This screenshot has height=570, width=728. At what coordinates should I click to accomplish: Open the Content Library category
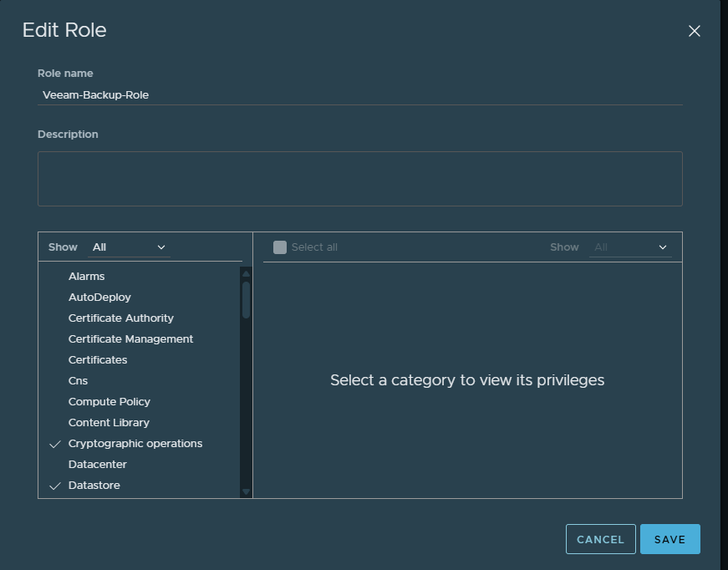[109, 423]
